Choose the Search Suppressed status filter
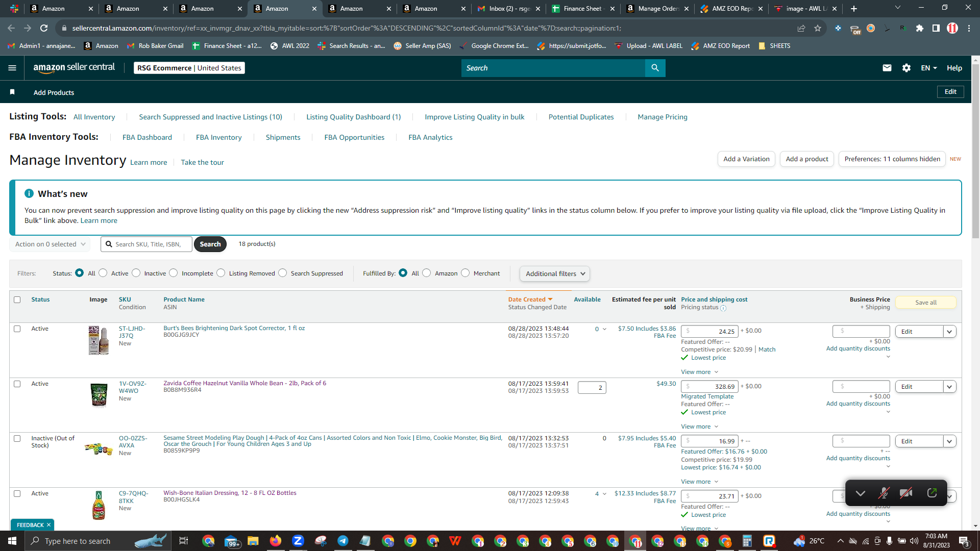980x551 pixels. coord(283,273)
